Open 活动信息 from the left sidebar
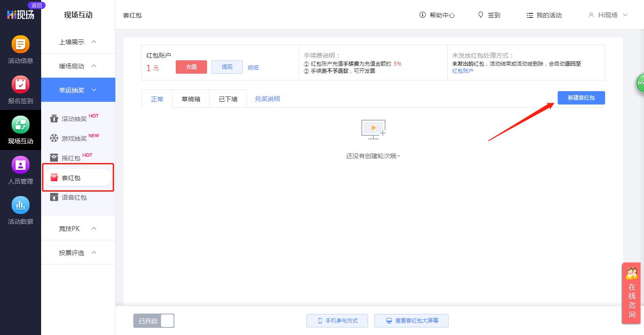Image resolution: width=644 pixels, height=335 pixels. [x=21, y=49]
